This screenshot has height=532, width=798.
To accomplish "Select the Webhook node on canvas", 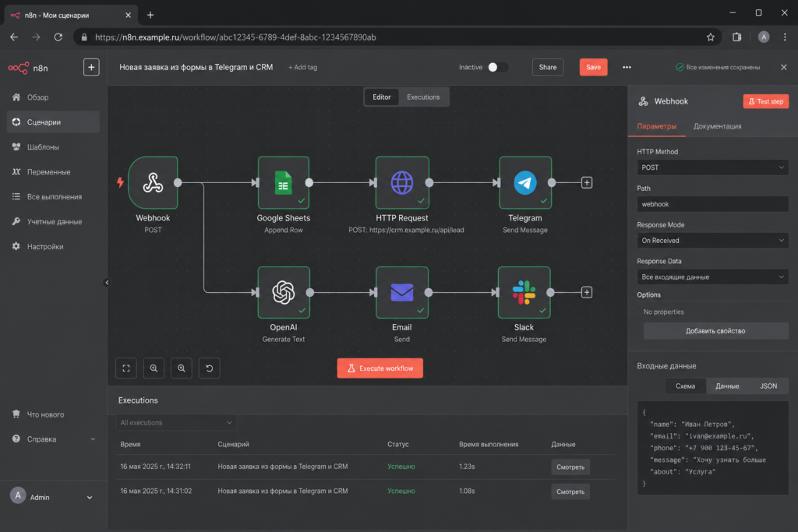I will tap(153, 182).
